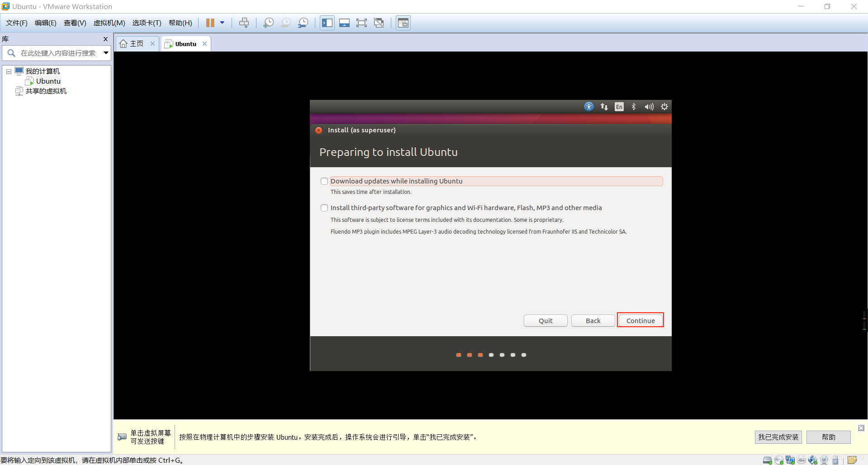
Task: Click the library search input field
Action: click(x=58, y=53)
